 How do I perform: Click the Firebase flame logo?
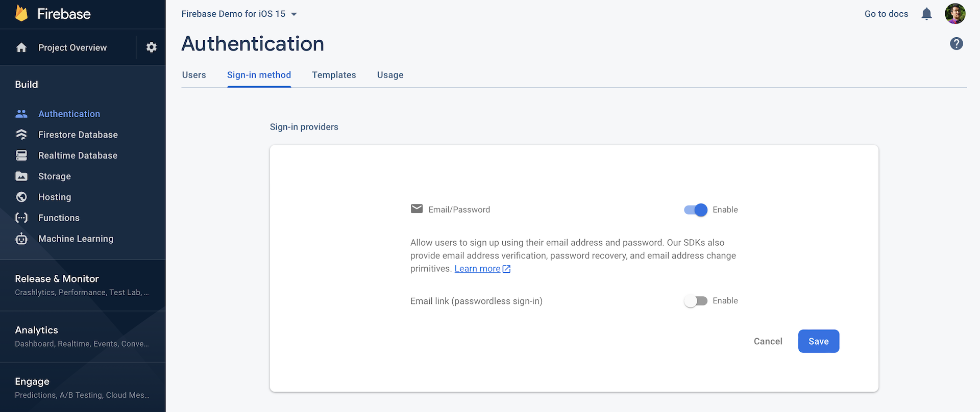21,14
